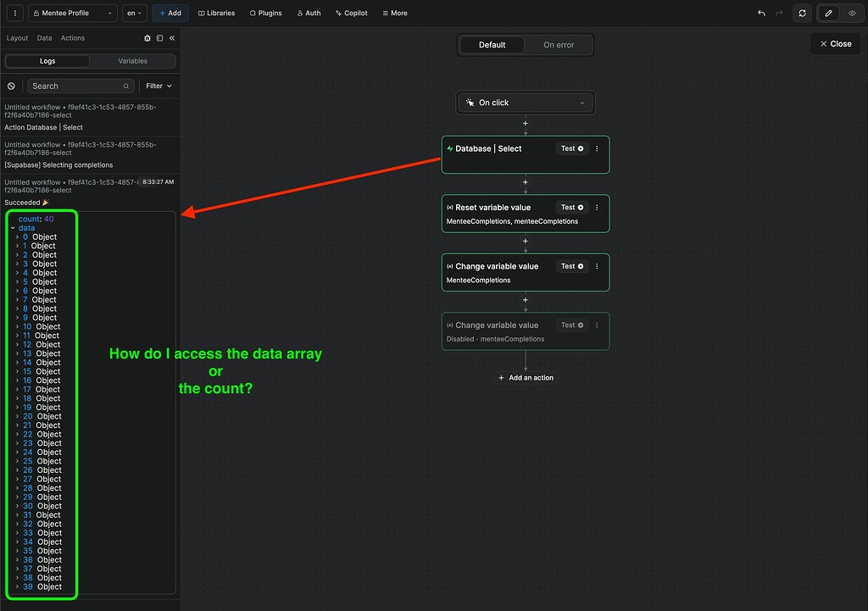The width and height of the screenshot is (868, 611).
Task: Open the Copilot panel
Action: pos(351,13)
